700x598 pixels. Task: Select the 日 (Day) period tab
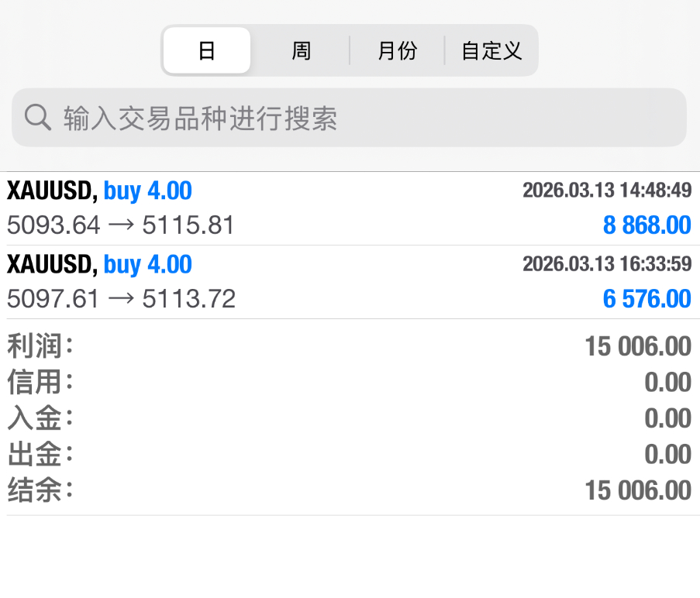[x=207, y=50]
